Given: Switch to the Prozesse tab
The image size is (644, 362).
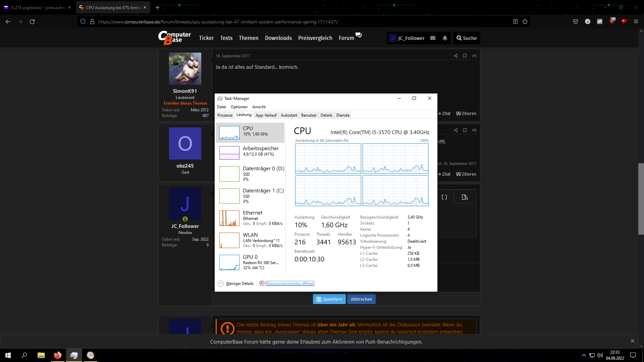Looking at the screenshot, I should click(225, 115).
